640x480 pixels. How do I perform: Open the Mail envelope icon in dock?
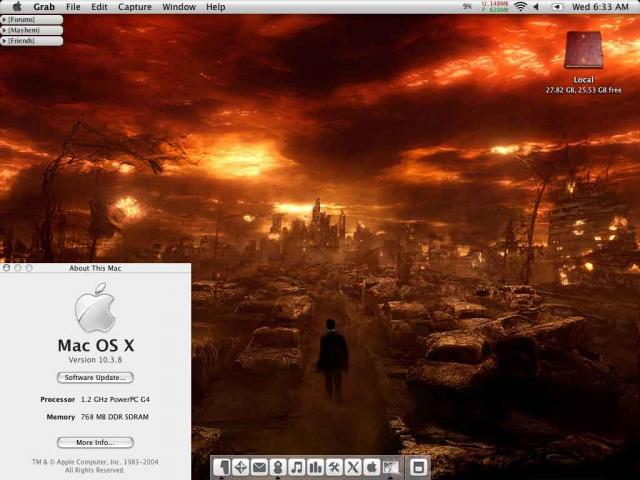[259, 467]
